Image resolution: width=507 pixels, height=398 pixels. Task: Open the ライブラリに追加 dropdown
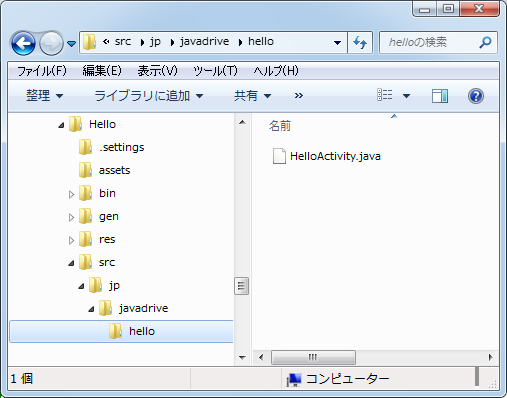pos(149,96)
